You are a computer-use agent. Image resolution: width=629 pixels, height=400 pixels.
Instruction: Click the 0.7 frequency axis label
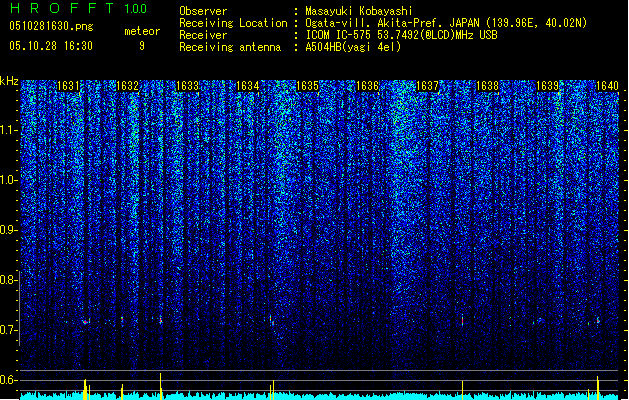8,330
